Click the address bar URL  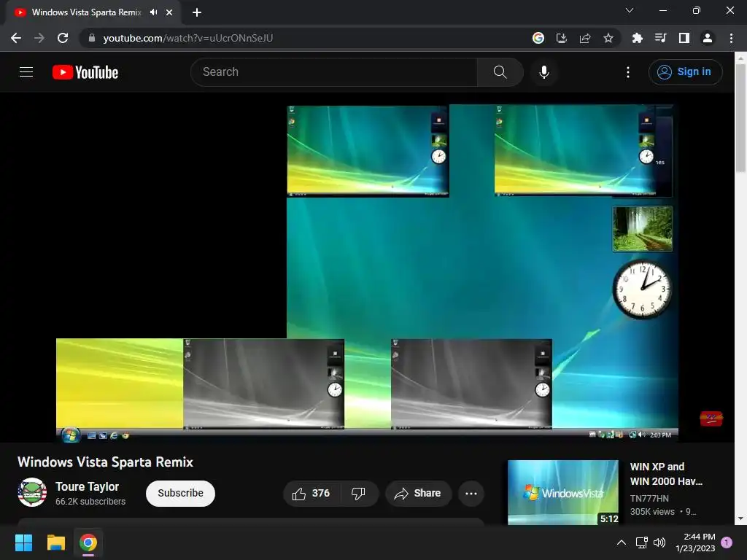188,38
